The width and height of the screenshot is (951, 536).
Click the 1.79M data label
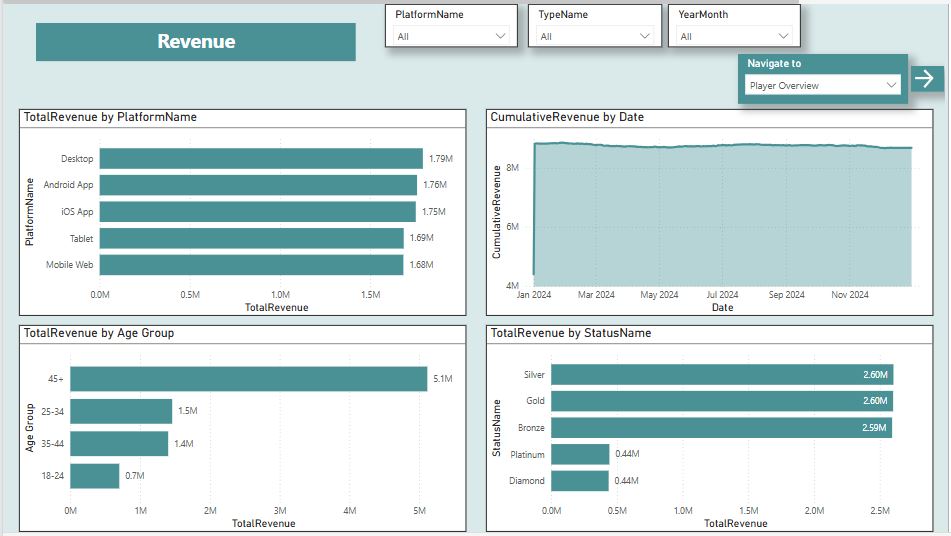(x=441, y=159)
